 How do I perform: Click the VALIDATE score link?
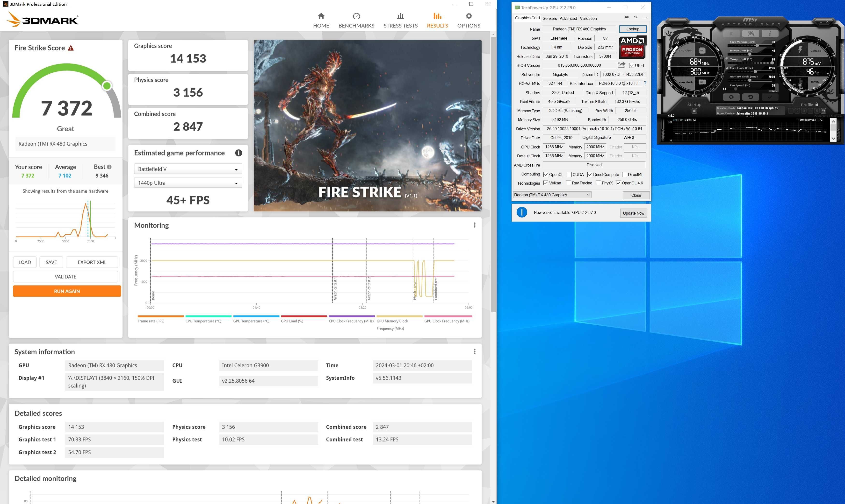[65, 277]
